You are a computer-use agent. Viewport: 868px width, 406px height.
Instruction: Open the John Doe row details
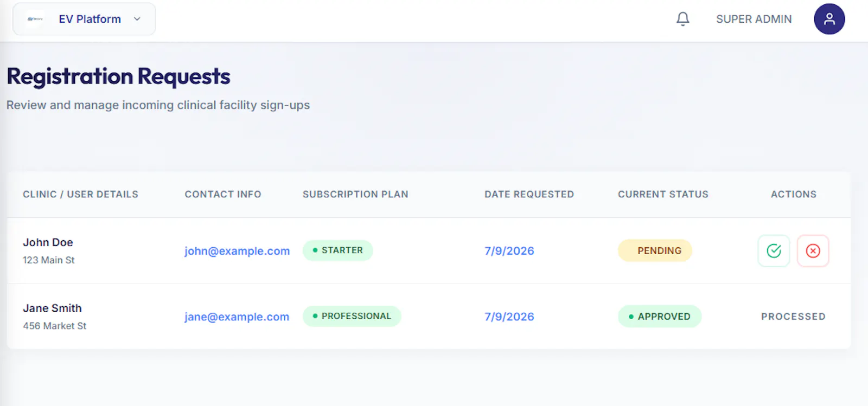click(429, 250)
